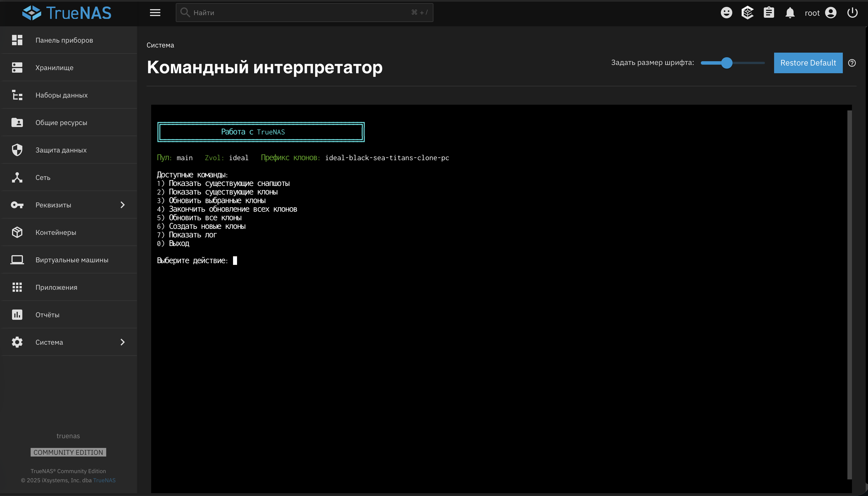Click the Storage sidebar icon
Viewport: 868px width, 496px height.
point(17,68)
